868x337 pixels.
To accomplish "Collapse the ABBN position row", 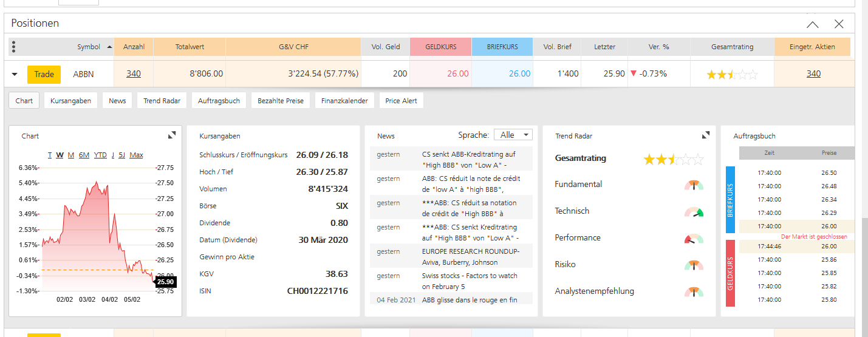I will pos(15,75).
